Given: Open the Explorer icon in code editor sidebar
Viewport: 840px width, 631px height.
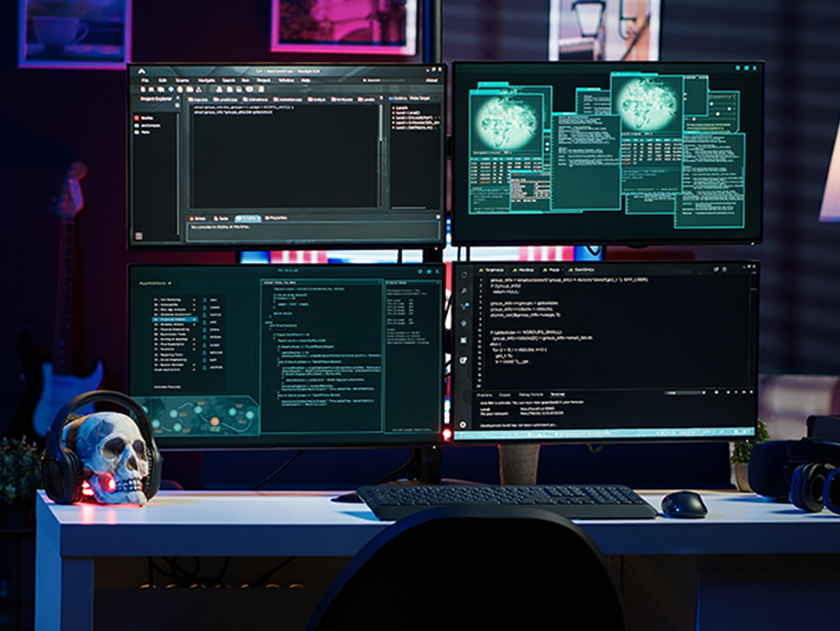Looking at the screenshot, I should pos(463,275).
